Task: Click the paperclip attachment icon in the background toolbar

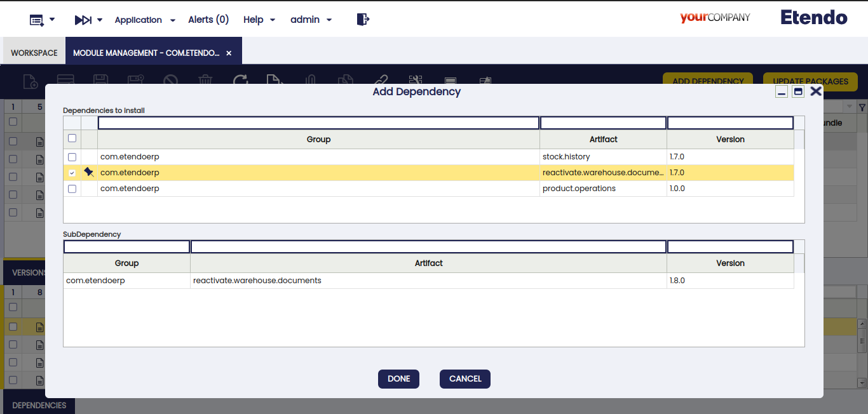Action: click(x=311, y=81)
